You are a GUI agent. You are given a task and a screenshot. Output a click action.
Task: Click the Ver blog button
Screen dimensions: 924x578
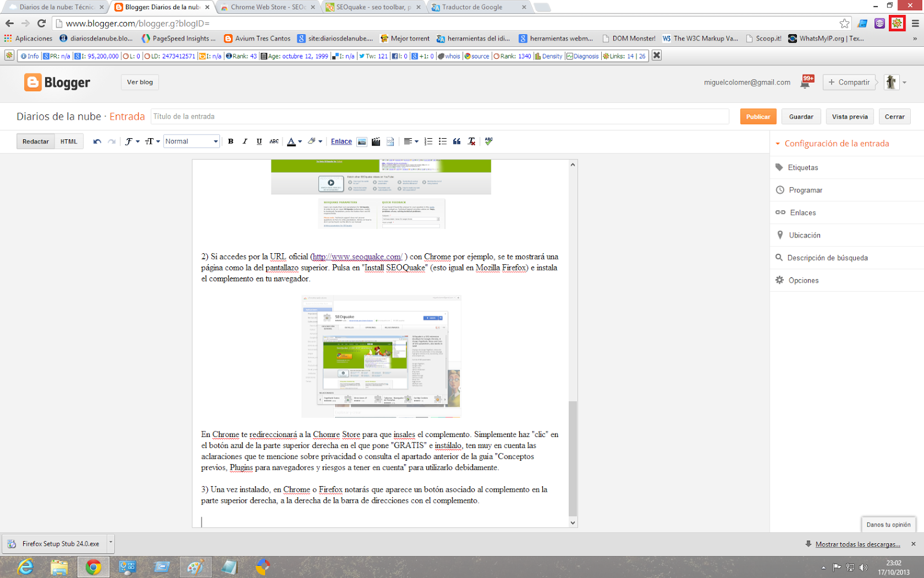(x=140, y=82)
